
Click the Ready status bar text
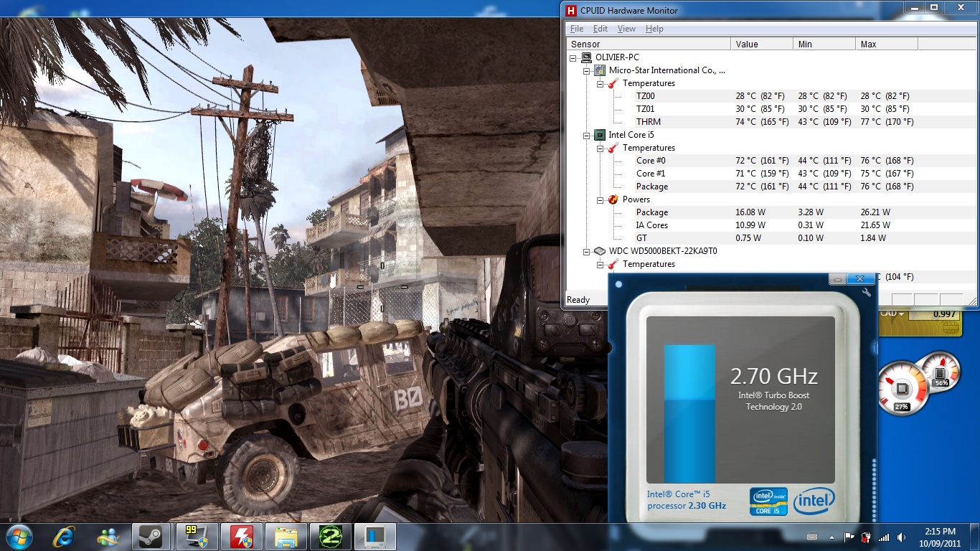pyautogui.click(x=578, y=300)
